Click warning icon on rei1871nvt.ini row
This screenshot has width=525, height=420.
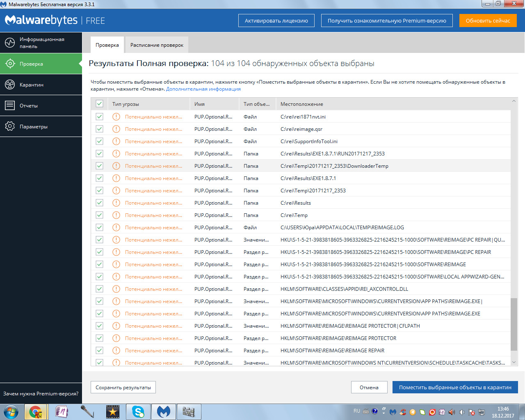click(116, 117)
